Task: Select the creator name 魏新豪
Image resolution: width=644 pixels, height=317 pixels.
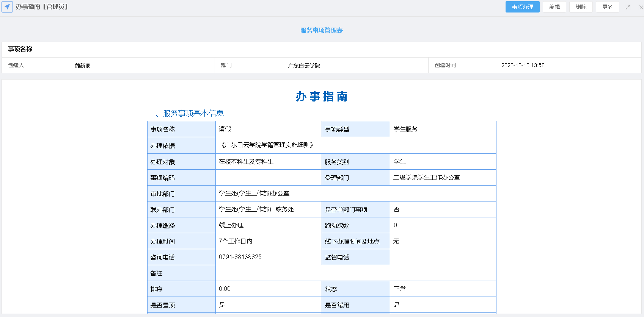Action: click(82, 66)
